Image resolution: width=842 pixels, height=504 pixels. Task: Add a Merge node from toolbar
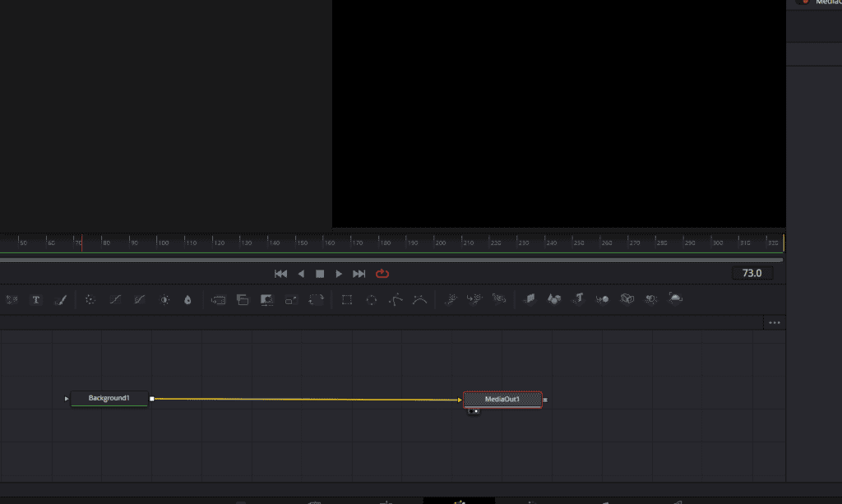coord(218,299)
